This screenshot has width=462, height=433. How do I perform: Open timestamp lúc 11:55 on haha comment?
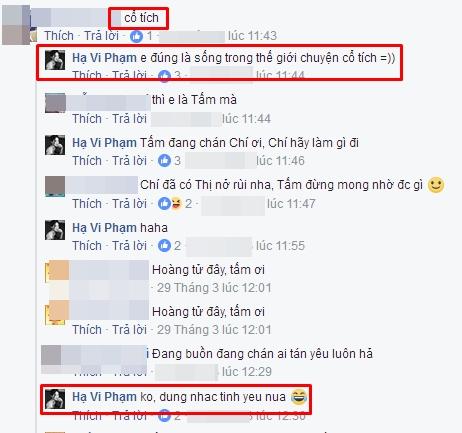[280, 246]
